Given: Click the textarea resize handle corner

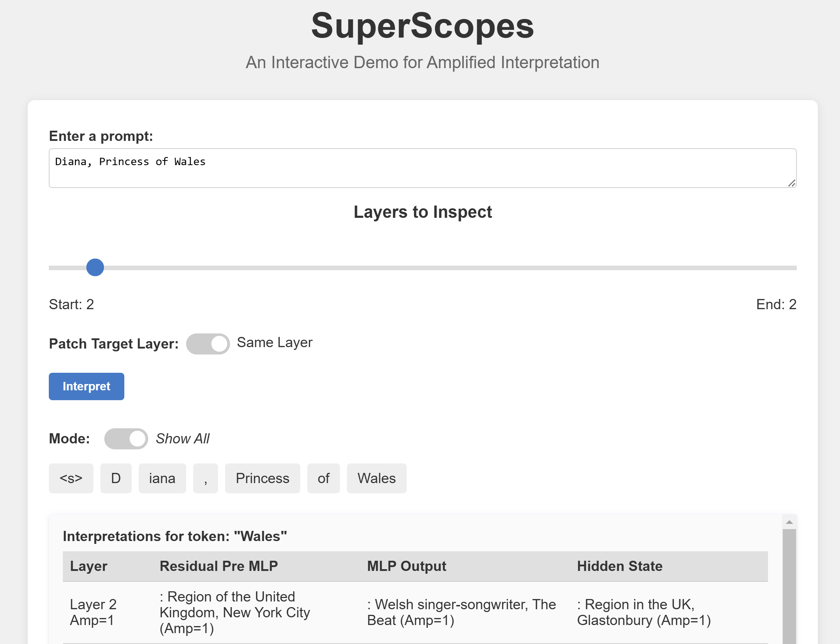Looking at the screenshot, I should coord(792,183).
